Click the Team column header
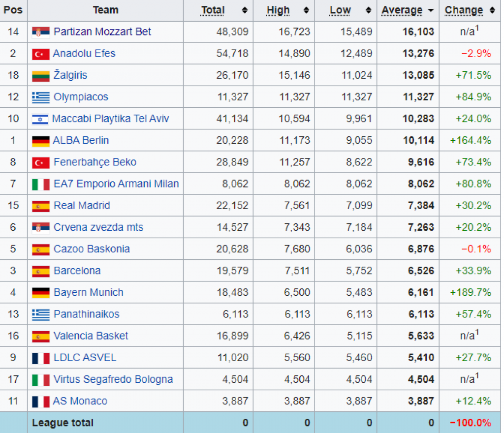Image resolution: width=504 pixels, height=433 pixels. coord(105,10)
